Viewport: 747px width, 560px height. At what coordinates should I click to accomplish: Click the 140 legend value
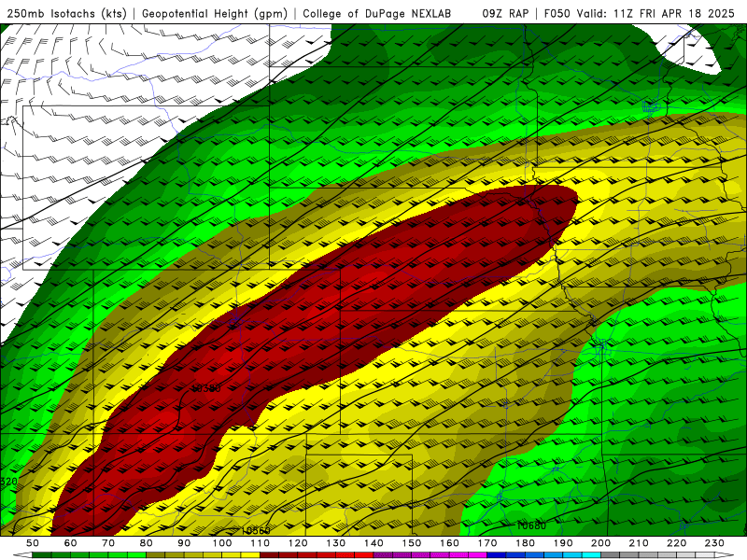(373, 543)
